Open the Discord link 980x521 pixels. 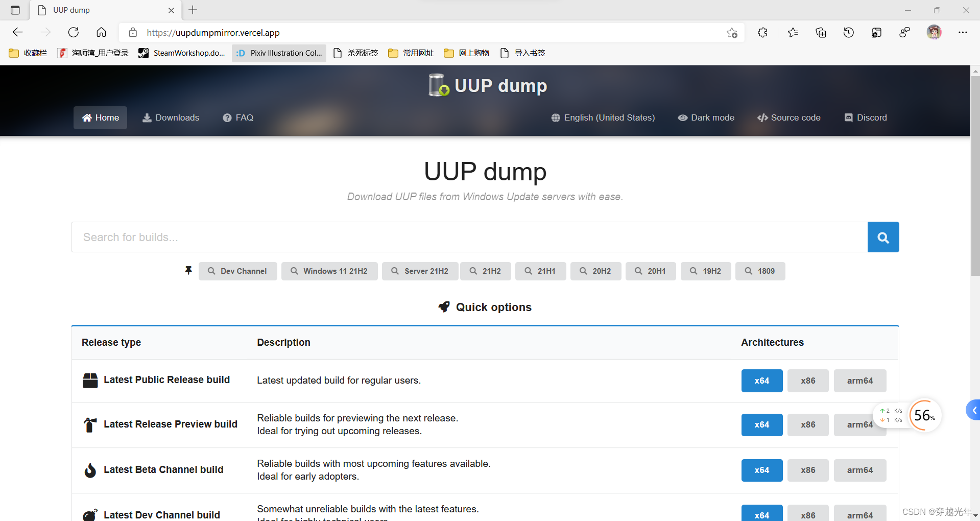click(866, 117)
